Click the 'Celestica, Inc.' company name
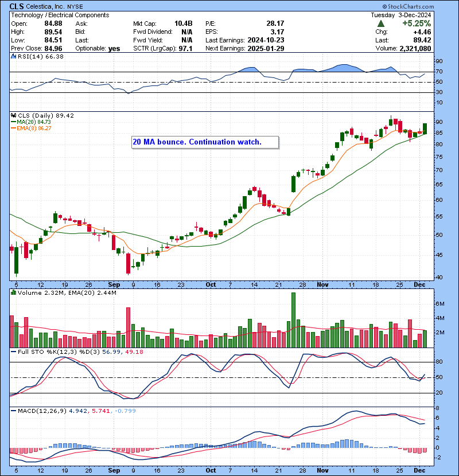Viewport: 459px width, 476px height. click(45, 6)
